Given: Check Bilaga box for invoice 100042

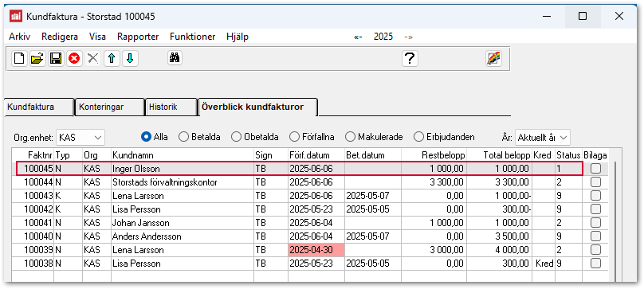Looking at the screenshot, I should (x=595, y=209).
